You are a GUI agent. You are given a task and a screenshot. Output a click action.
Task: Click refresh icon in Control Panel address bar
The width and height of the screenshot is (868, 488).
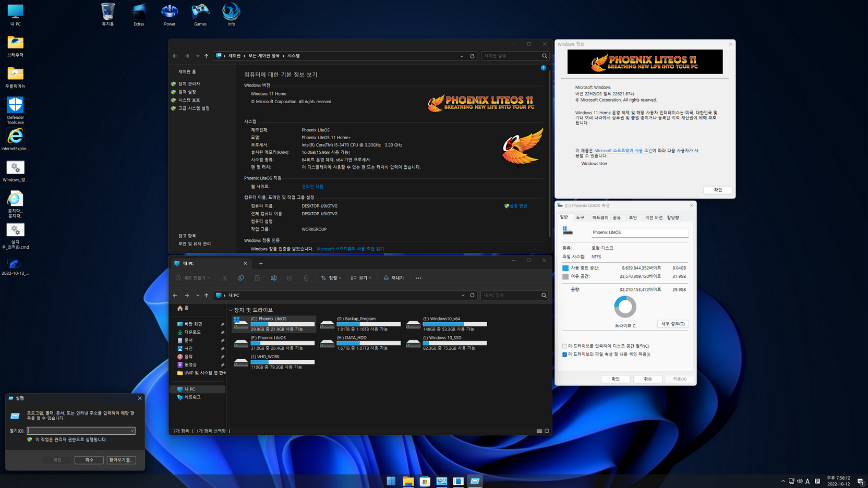[472, 56]
